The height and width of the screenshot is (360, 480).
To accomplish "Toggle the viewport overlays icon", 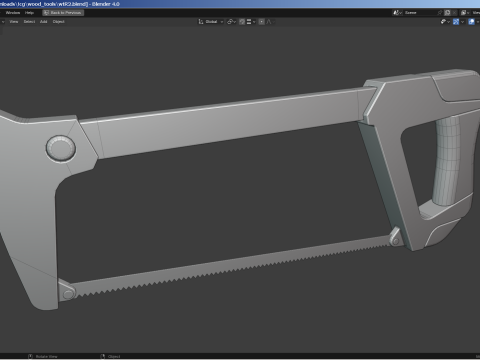I will pos(471,22).
